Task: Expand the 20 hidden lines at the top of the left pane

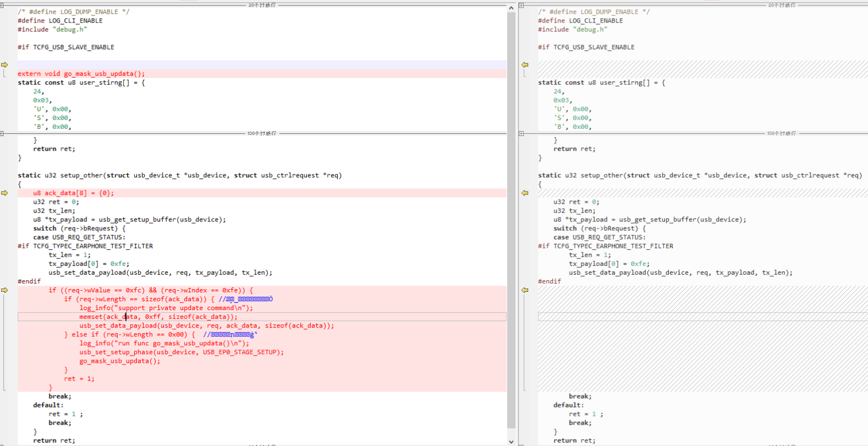Action: pos(2,6)
